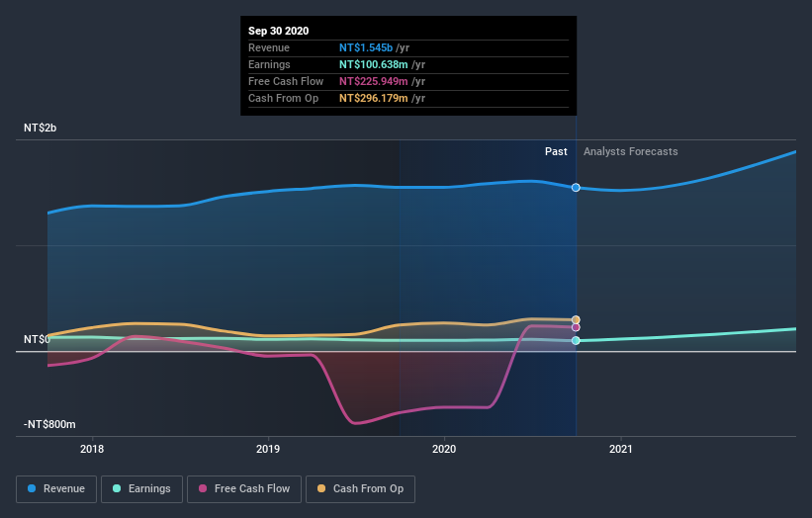This screenshot has height=518, width=812.
Task: Click the teal Earnings data point marker
Action: 576,340
